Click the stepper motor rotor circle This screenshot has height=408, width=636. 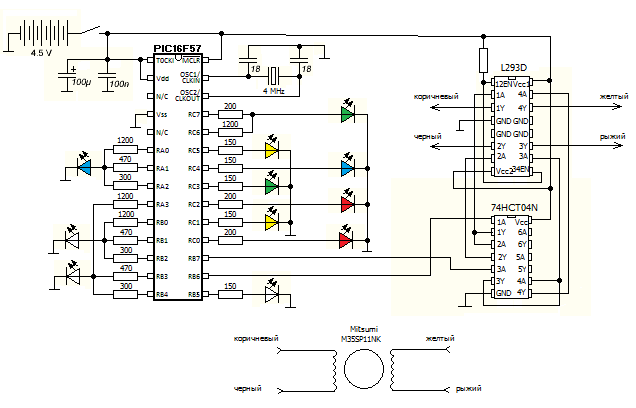[x=364, y=369]
